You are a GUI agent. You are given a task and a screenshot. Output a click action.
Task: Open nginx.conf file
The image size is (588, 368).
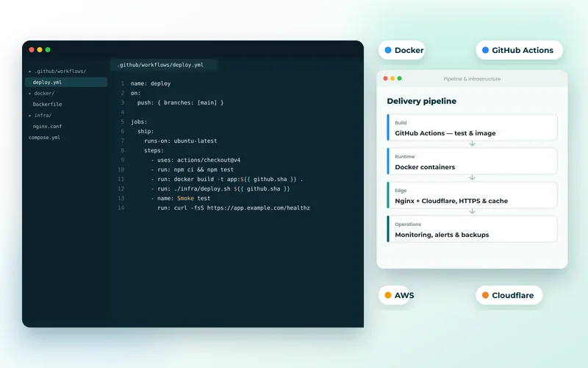(47, 127)
